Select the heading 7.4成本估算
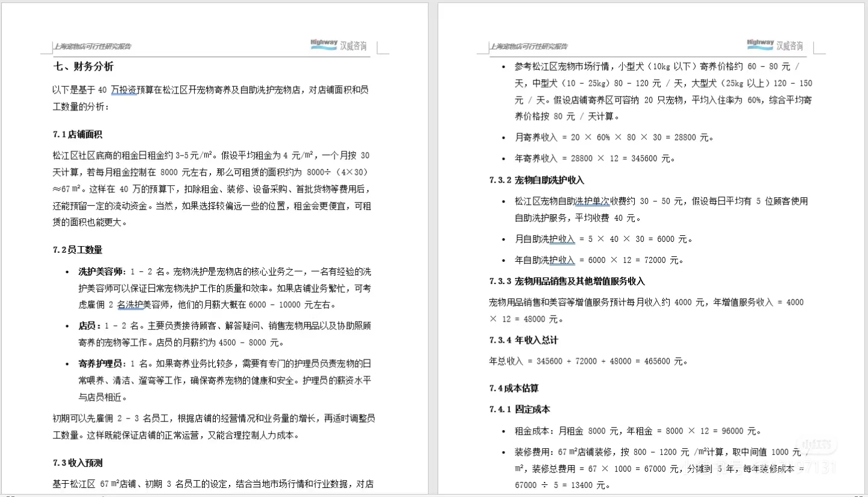 click(x=514, y=388)
